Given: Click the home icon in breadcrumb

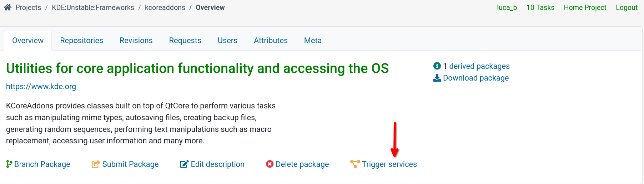Looking at the screenshot, I should pyautogui.click(x=7, y=7).
